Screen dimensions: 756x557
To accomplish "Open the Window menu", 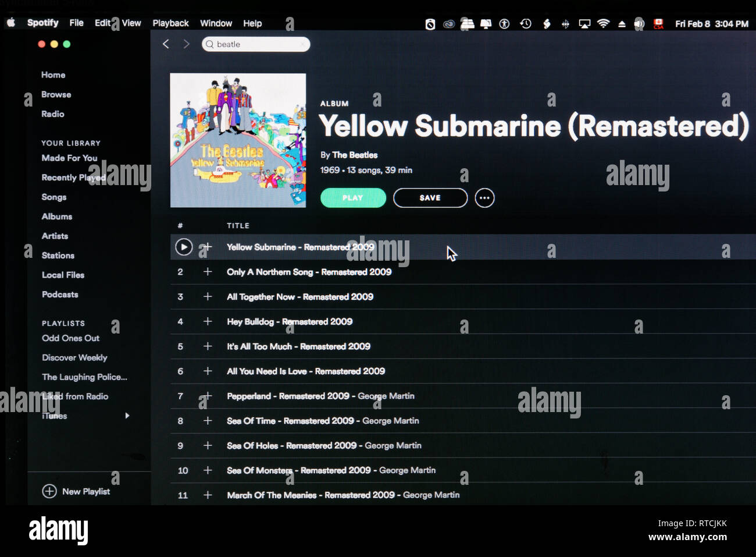I will point(216,23).
